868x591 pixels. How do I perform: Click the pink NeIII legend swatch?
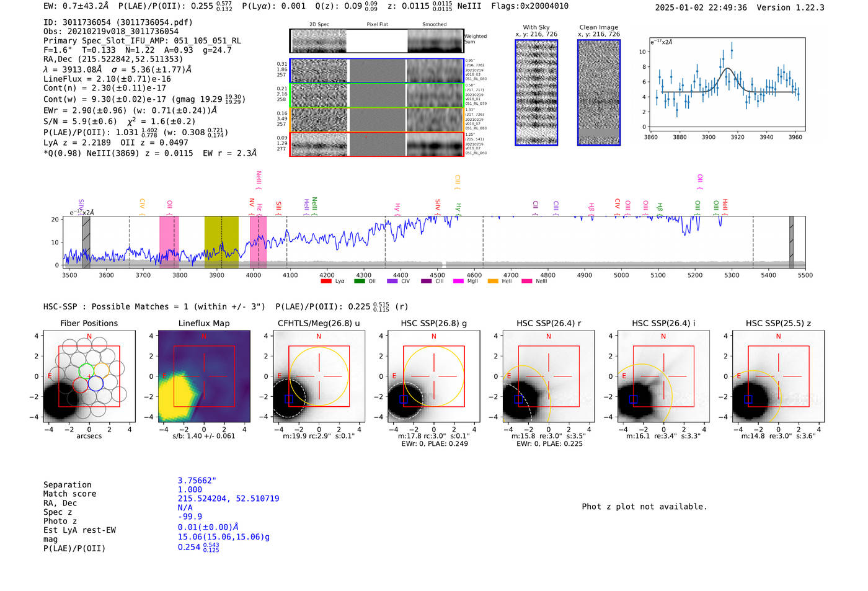click(527, 282)
